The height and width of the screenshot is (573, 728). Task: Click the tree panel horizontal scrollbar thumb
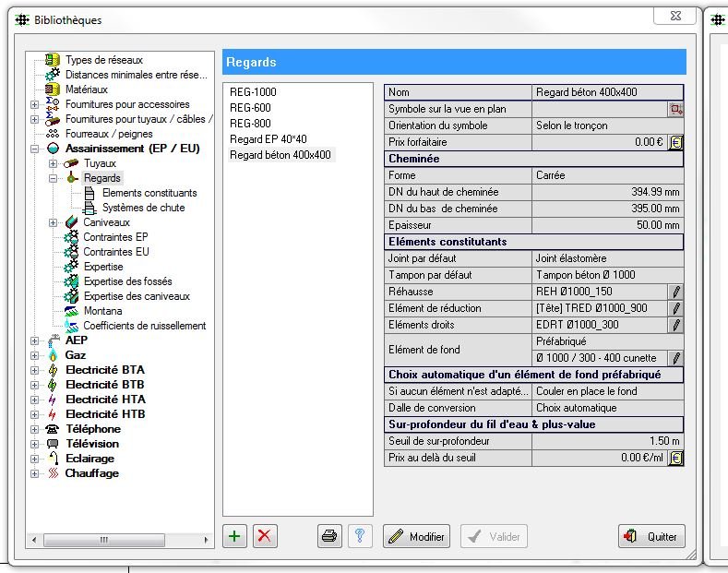(104, 540)
